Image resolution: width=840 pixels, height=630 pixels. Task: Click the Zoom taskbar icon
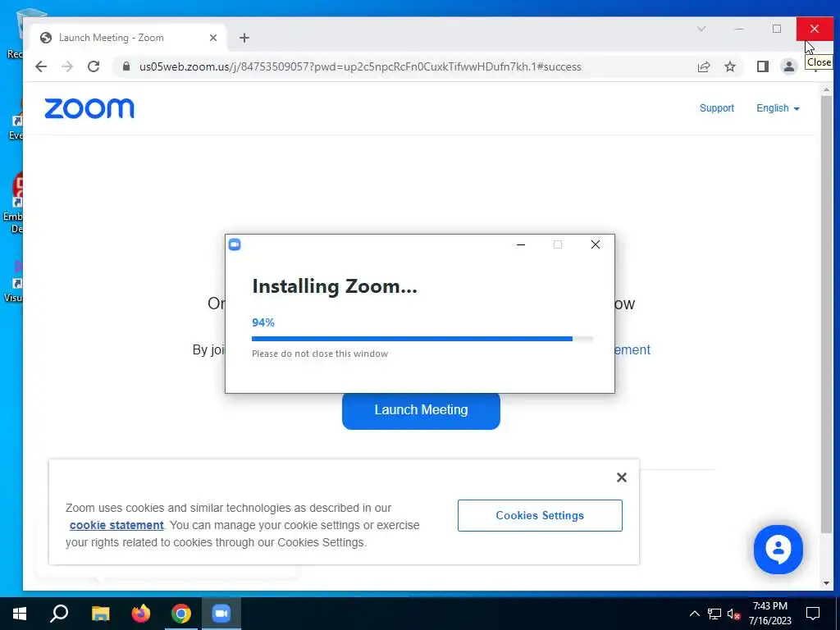(x=221, y=614)
